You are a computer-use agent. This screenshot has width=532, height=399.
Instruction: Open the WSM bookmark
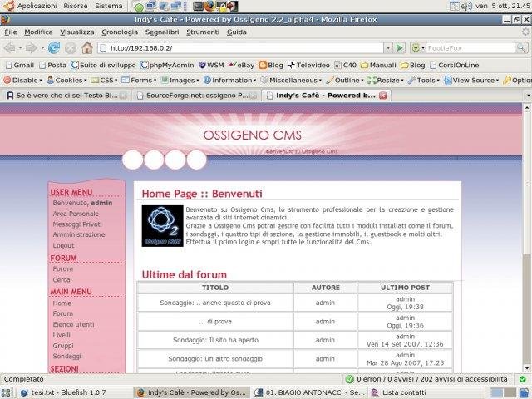(x=211, y=65)
